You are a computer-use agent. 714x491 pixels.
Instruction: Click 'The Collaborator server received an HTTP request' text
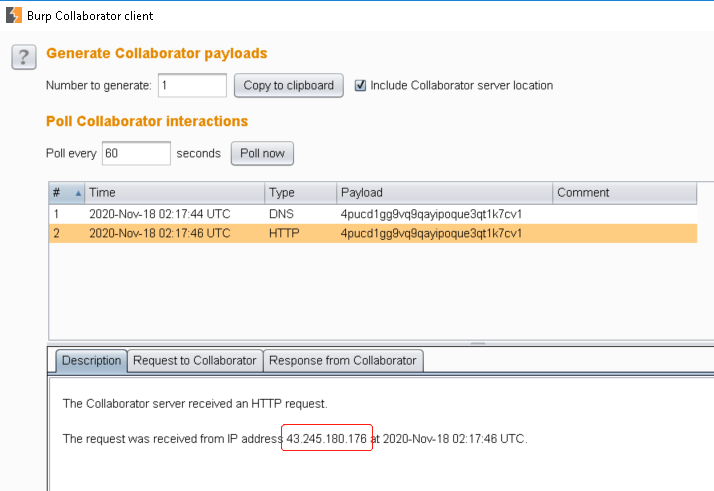coord(195,404)
